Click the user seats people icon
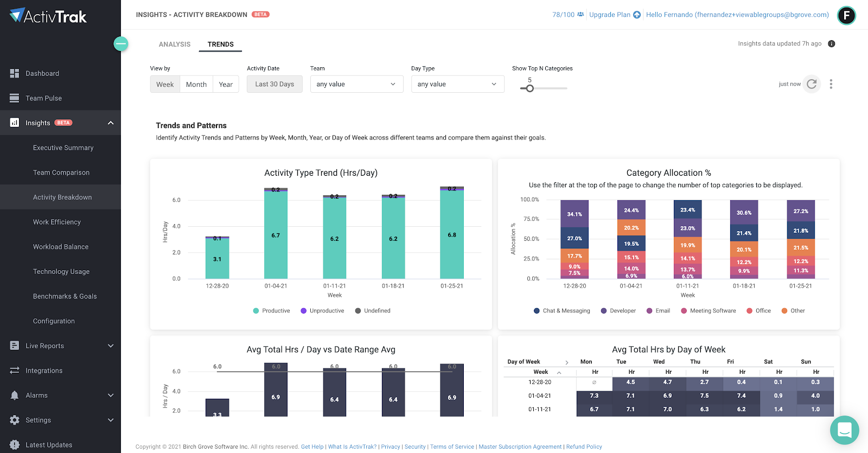Viewport: 868px width, 453px height. [x=580, y=15]
